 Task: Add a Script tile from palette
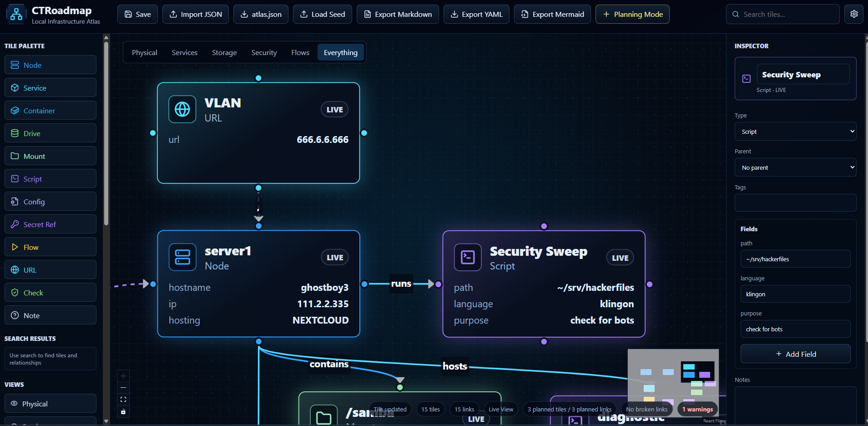pyautogui.click(x=50, y=179)
